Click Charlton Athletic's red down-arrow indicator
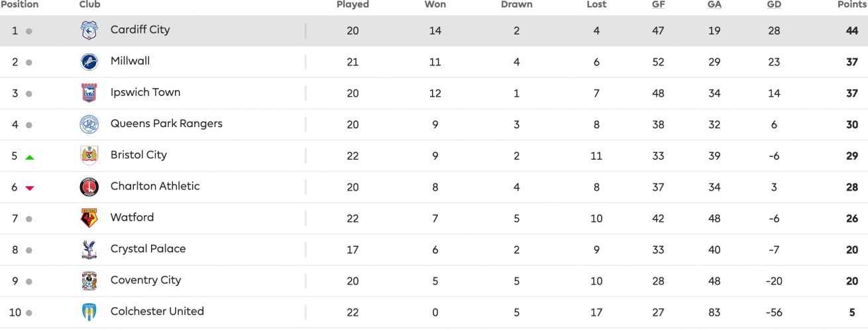Viewport: 868px width, 331px height. pos(29,188)
